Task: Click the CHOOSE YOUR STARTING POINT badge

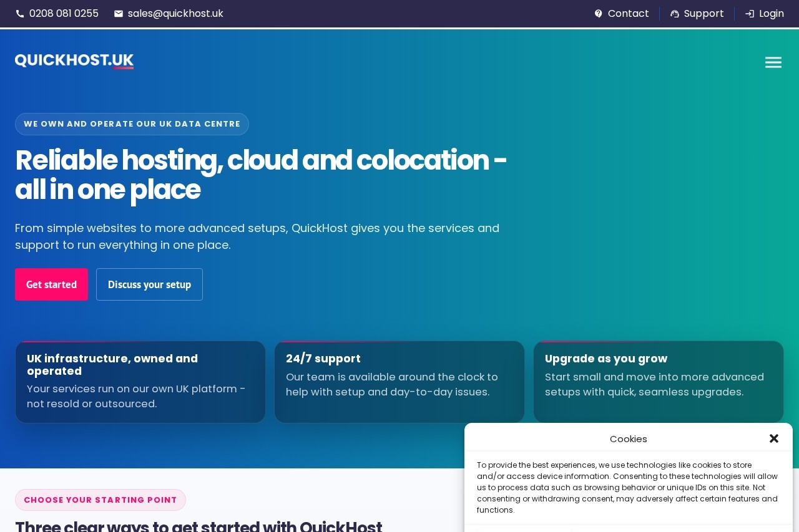Action: click(x=100, y=500)
